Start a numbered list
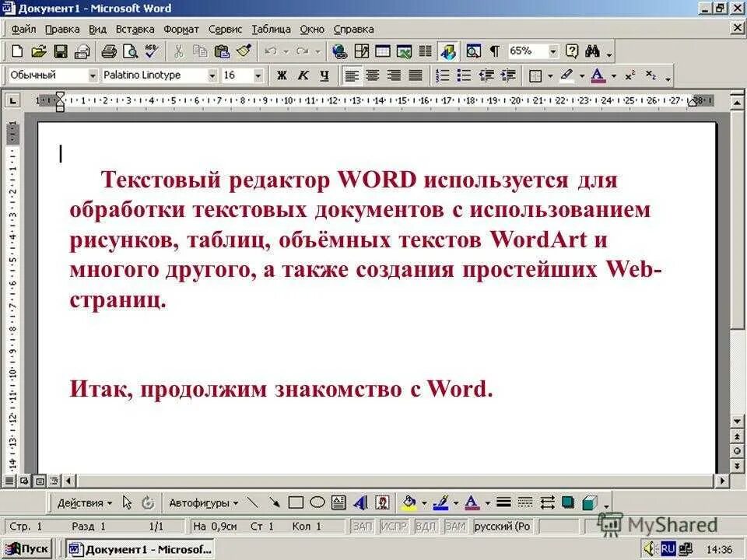Viewport: 747px width, 560px height. pos(443,75)
